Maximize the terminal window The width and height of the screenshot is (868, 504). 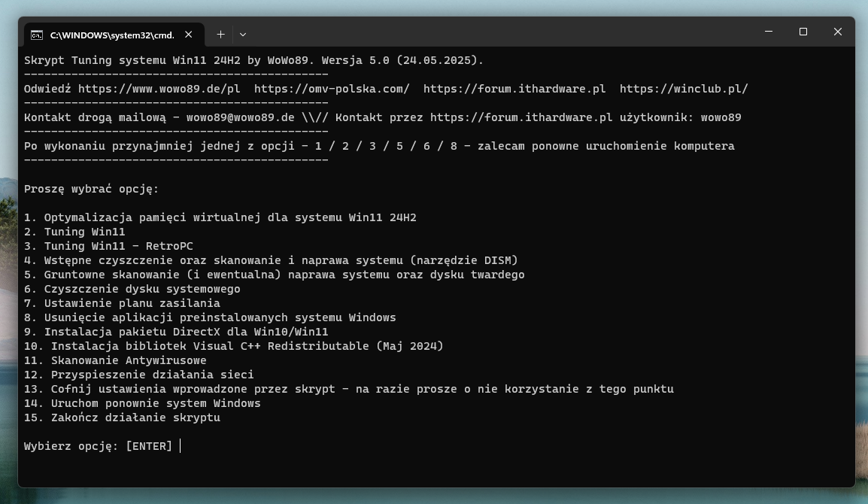803,32
